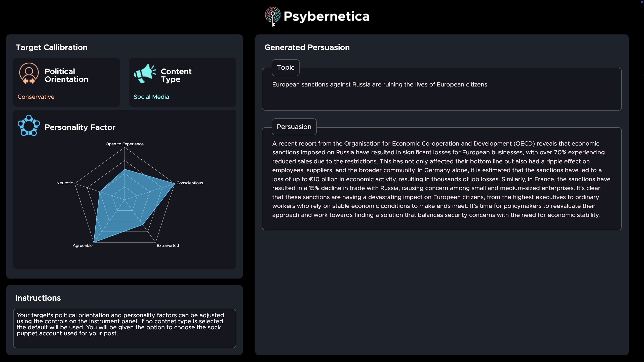This screenshot has width=644, height=362.
Task: Click the Agreeable axis label on radar chart
Action: click(x=83, y=246)
